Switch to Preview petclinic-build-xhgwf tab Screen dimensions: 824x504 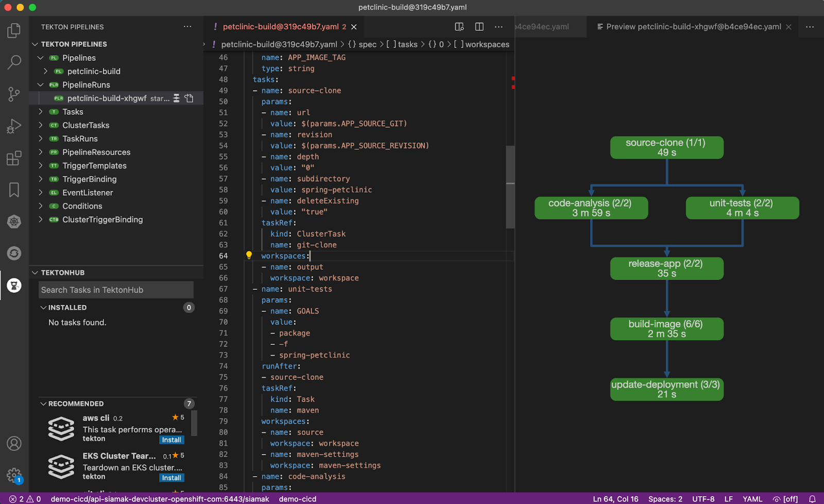pos(693,27)
